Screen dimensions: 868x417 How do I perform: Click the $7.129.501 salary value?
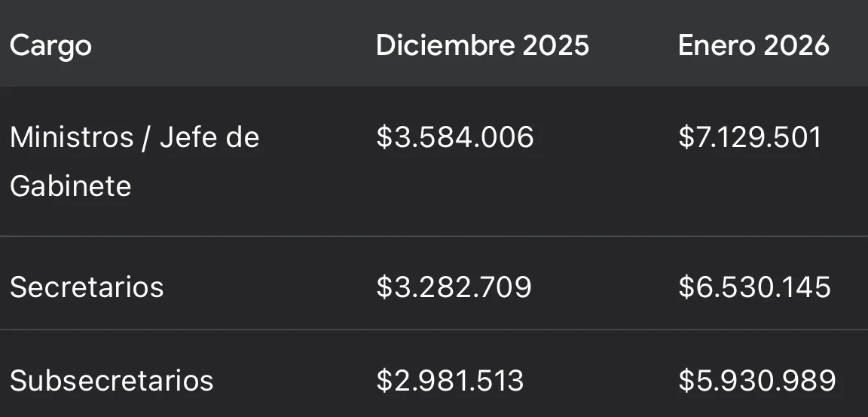(x=750, y=137)
